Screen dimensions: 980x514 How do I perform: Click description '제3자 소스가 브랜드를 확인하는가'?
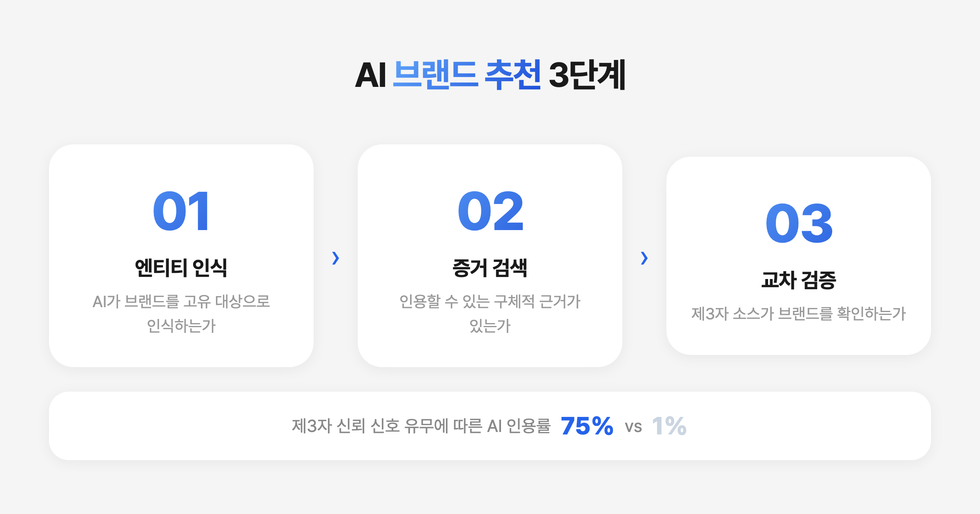[799, 314]
